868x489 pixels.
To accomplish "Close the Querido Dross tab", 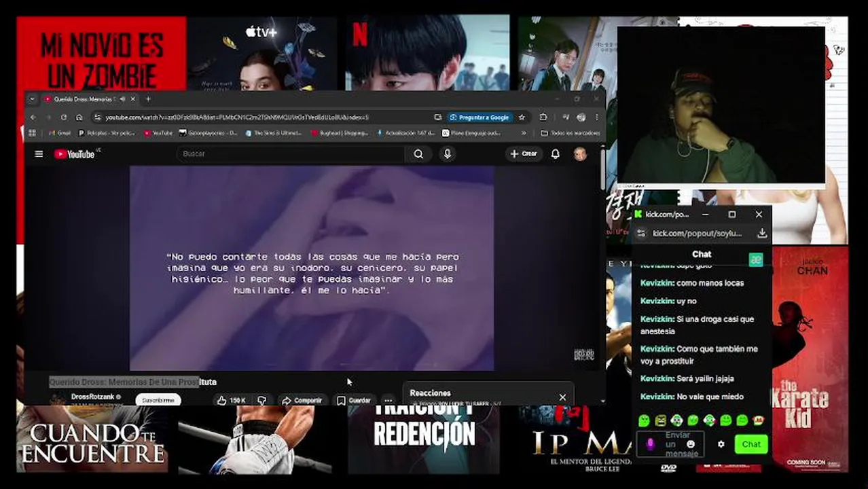I will coord(132,99).
